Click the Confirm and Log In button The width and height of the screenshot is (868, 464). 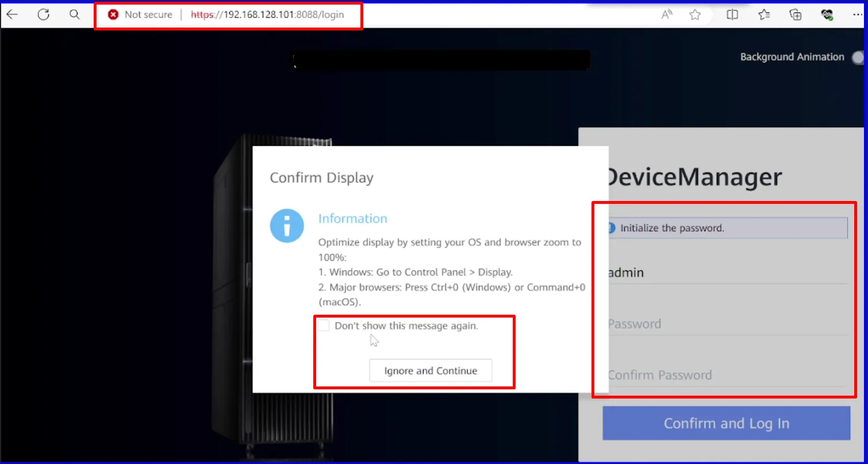tap(726, 423)
